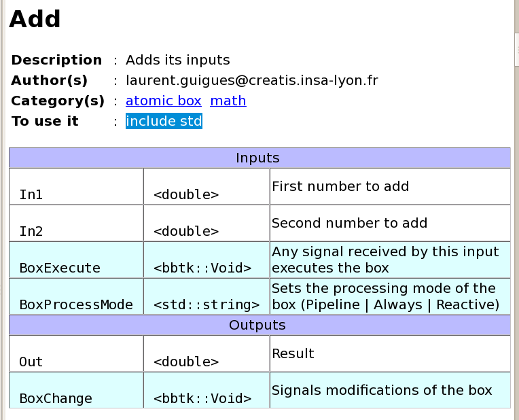Screen dimensions: 519x420
Task: Click the In2 input name cell
Action: pyautogui.click(x=77, y=223)
